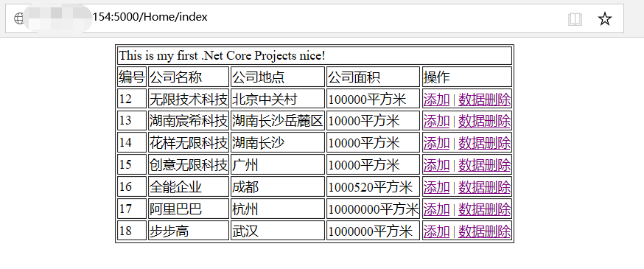Click location cell 广州
Image resolution: width=644 pixels, height=269 pixels.
tap(278, 165)
